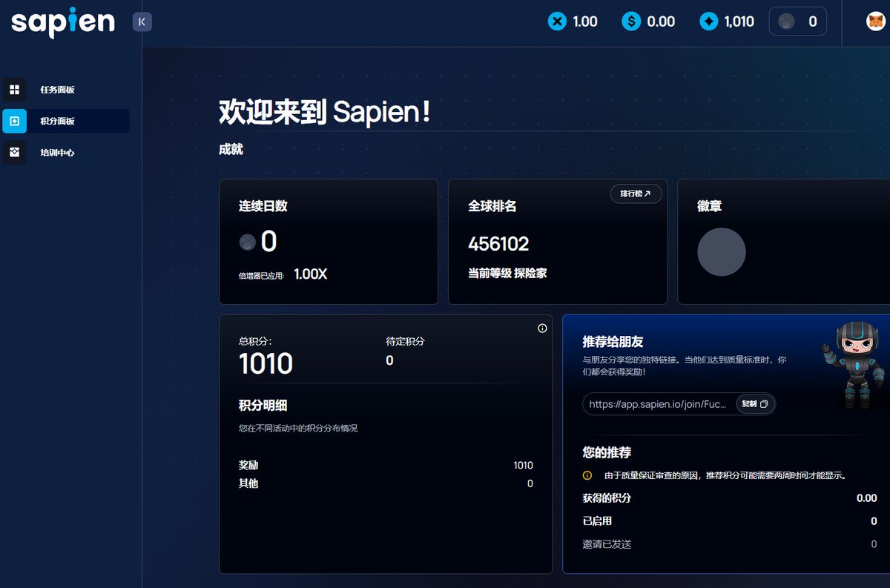This screenshot has width=890, height=588.
Task: Click the robot mascot illustration
Action: [854, 364]
